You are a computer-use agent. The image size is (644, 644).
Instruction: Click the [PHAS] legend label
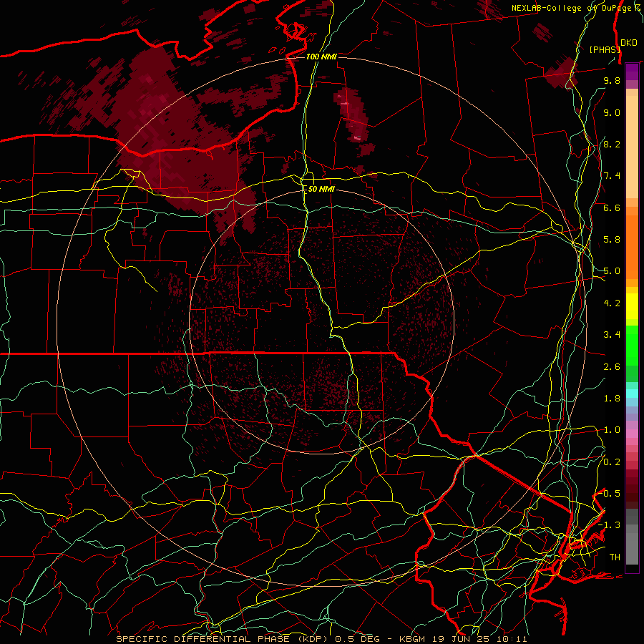point(605,49)
